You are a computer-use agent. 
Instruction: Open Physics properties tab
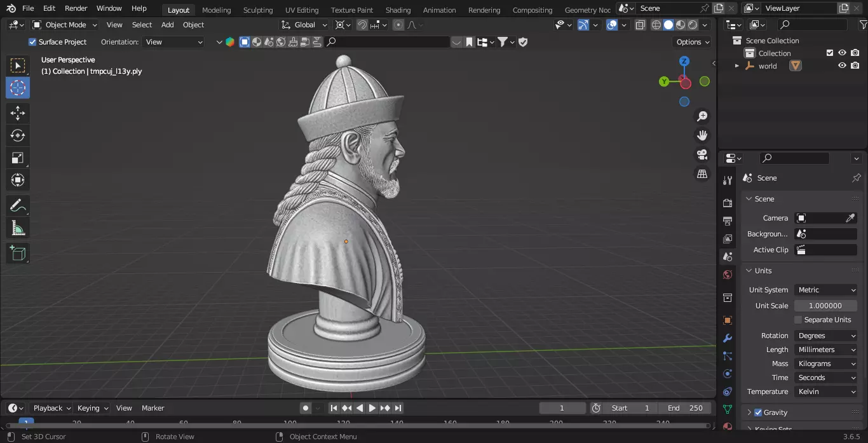pos(728,374)
